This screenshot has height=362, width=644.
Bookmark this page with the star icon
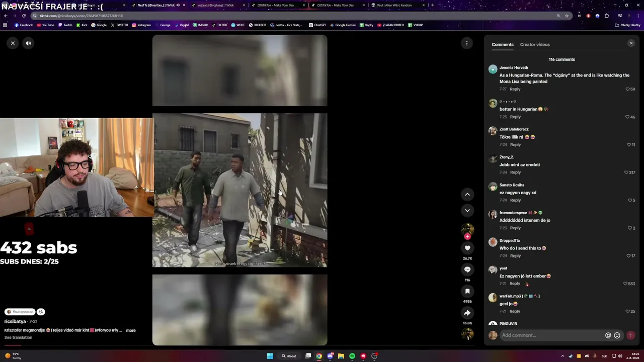coord(567,16)
